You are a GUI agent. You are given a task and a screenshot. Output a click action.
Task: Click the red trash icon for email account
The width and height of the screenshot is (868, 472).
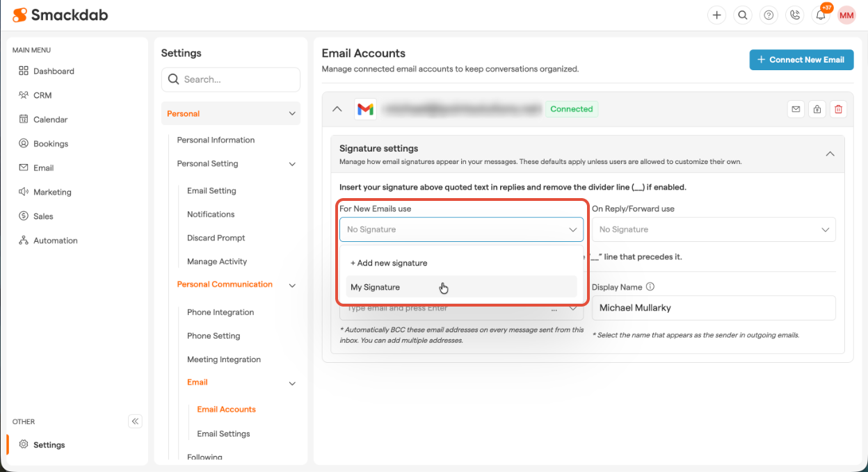(838, 109)
